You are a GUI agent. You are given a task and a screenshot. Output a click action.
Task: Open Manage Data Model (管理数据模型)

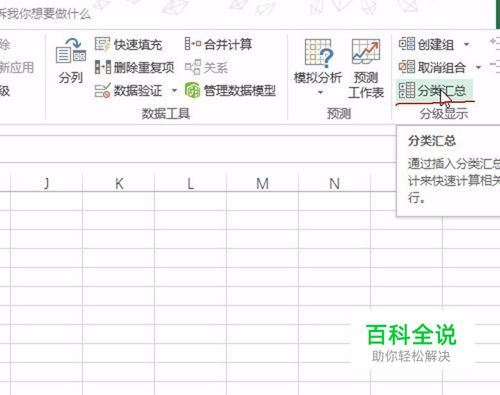coord(230,90)
